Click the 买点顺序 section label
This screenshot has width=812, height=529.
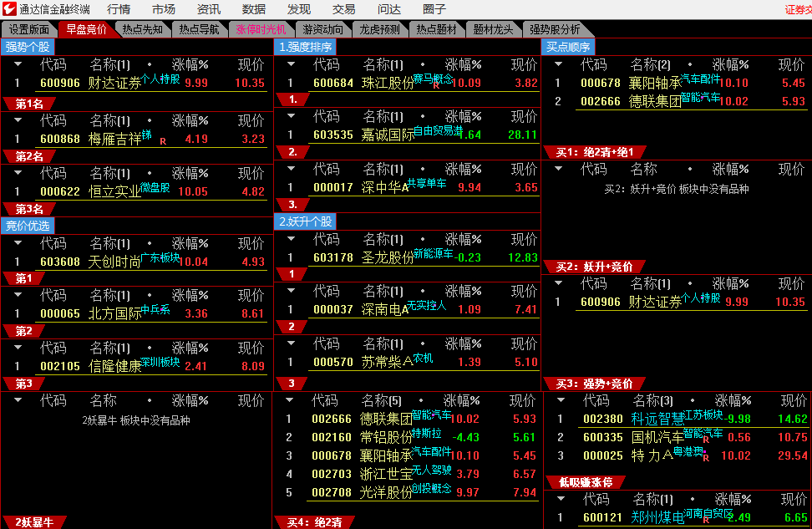(568, 47)
